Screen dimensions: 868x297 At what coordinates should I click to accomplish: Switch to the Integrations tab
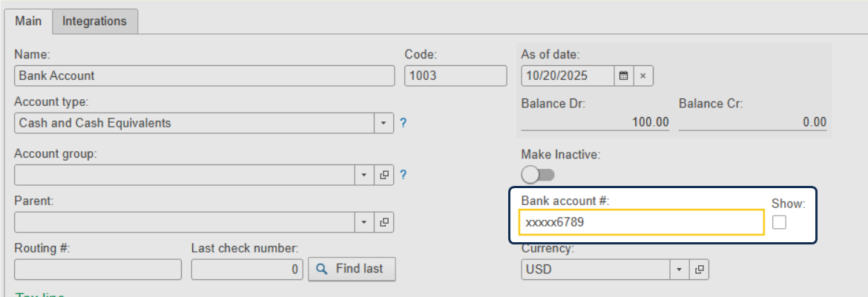click(94, 21)
